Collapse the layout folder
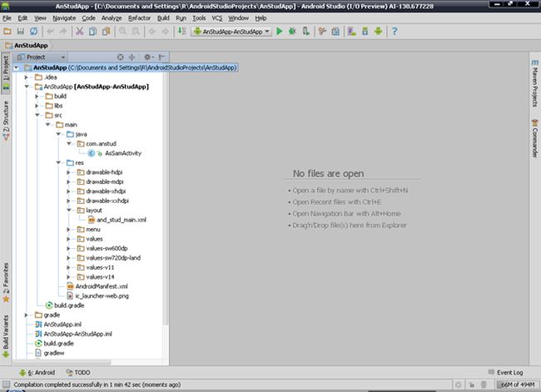This screenshot has height=392, width=541. [68, 210]
